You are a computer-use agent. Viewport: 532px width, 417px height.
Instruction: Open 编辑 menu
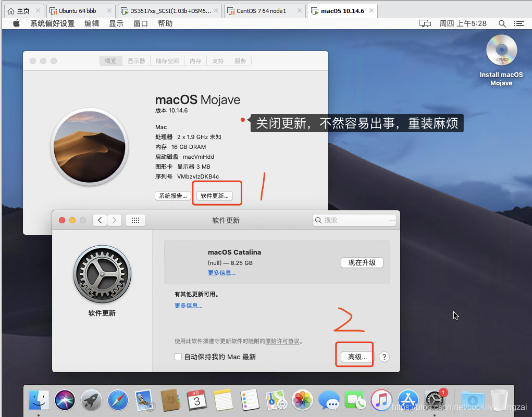tap(92, 23)
